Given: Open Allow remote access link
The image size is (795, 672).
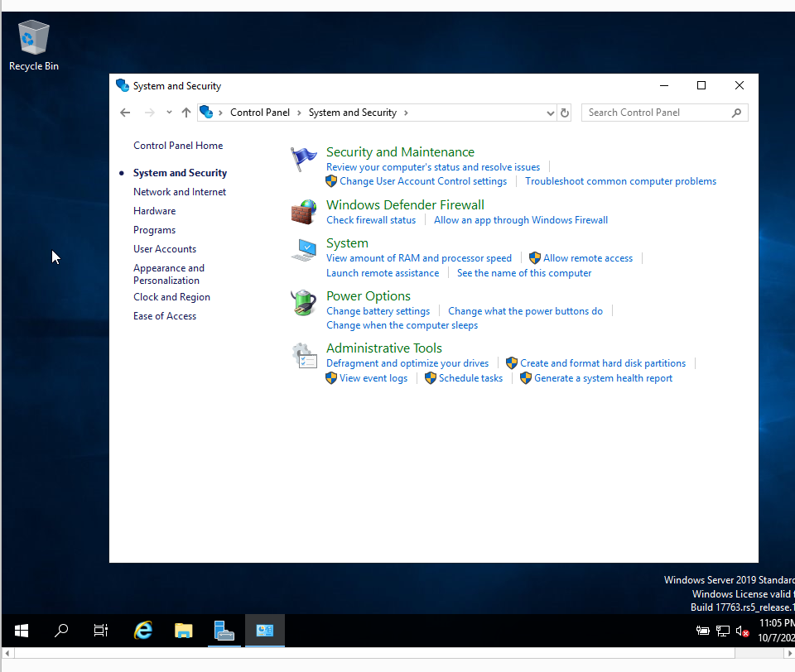Looking at the screenshot, I should (588, 258).
